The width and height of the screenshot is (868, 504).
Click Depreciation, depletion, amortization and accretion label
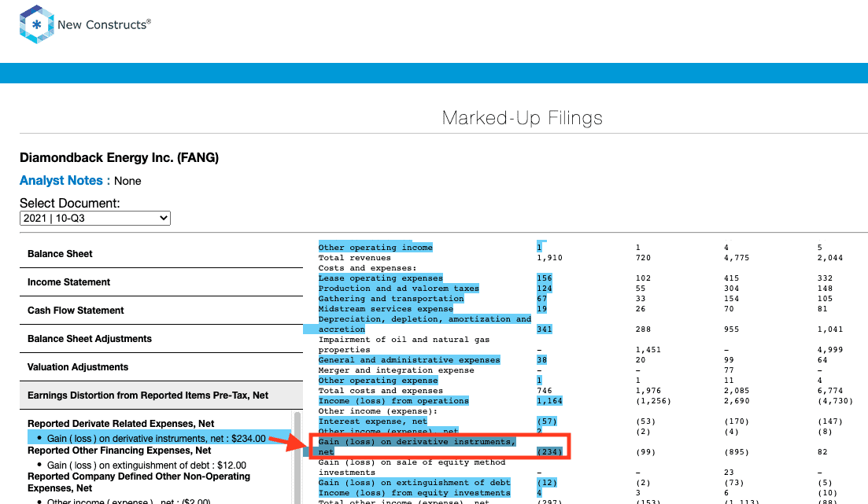coord(425,324)
